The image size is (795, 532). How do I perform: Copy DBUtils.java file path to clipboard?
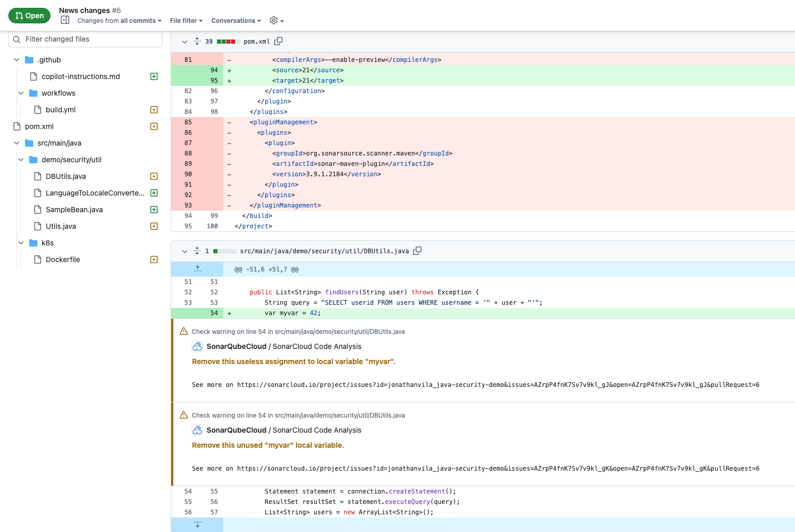417,251
